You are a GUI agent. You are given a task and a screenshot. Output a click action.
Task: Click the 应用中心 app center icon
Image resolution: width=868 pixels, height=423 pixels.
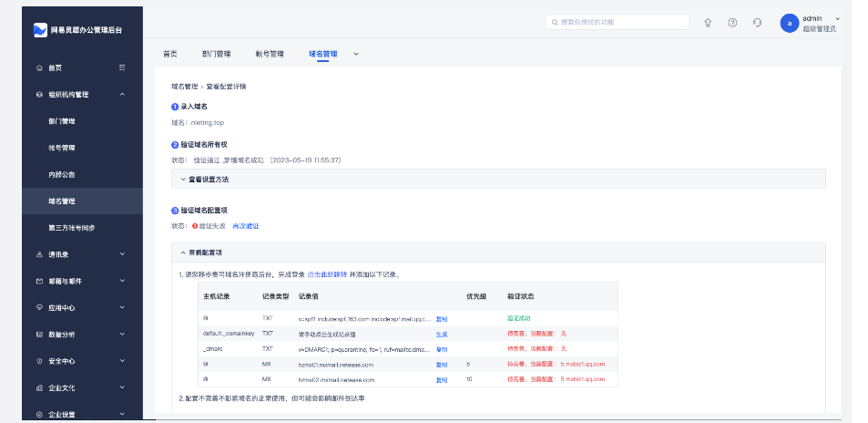point(39,308)
